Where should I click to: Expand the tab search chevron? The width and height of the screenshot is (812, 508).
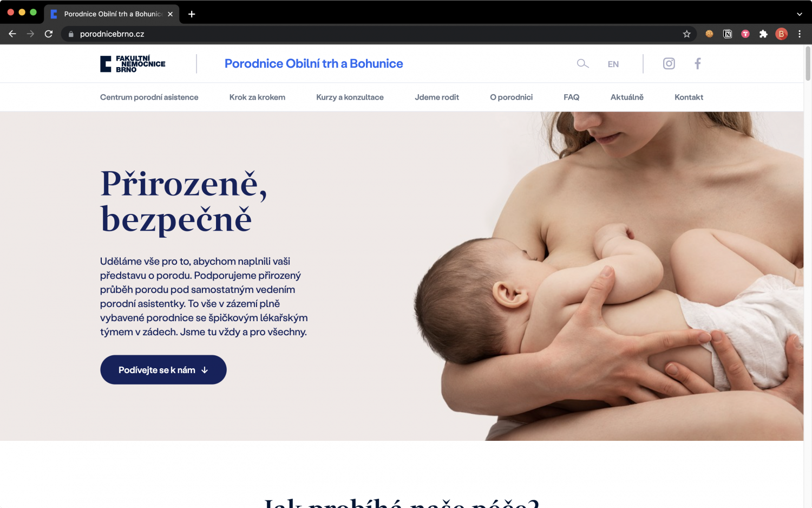(800, 14)
